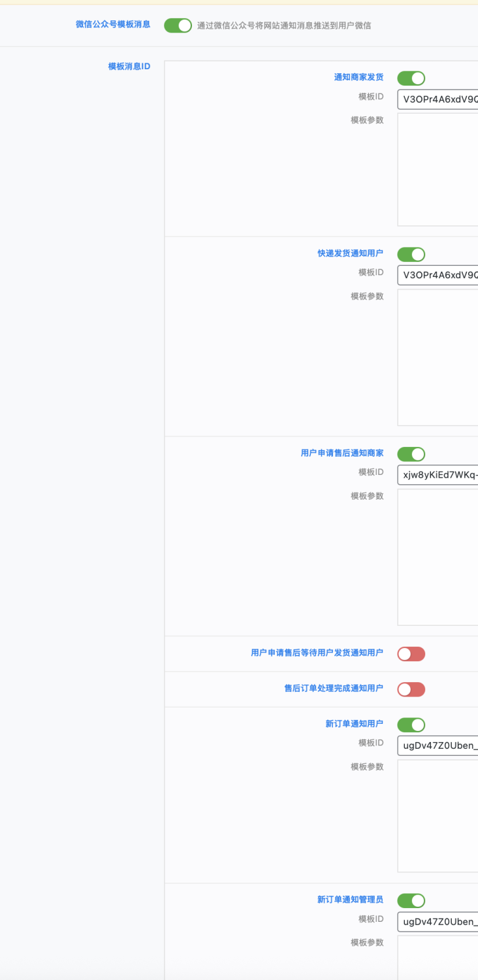Screen dimensions: 478x980
Task: Focus 模板ID field starting with xjw8yKiEd7WKq
Action: point(438,475)
